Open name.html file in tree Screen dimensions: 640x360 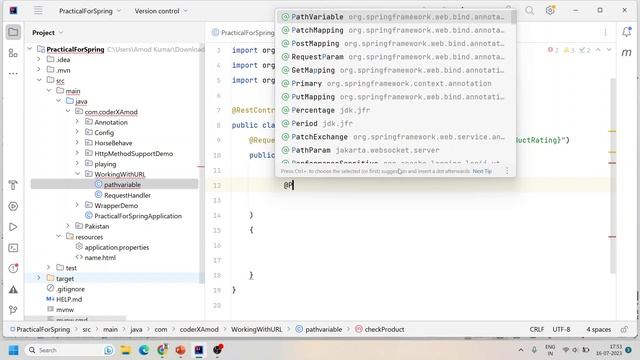point(96,258)
